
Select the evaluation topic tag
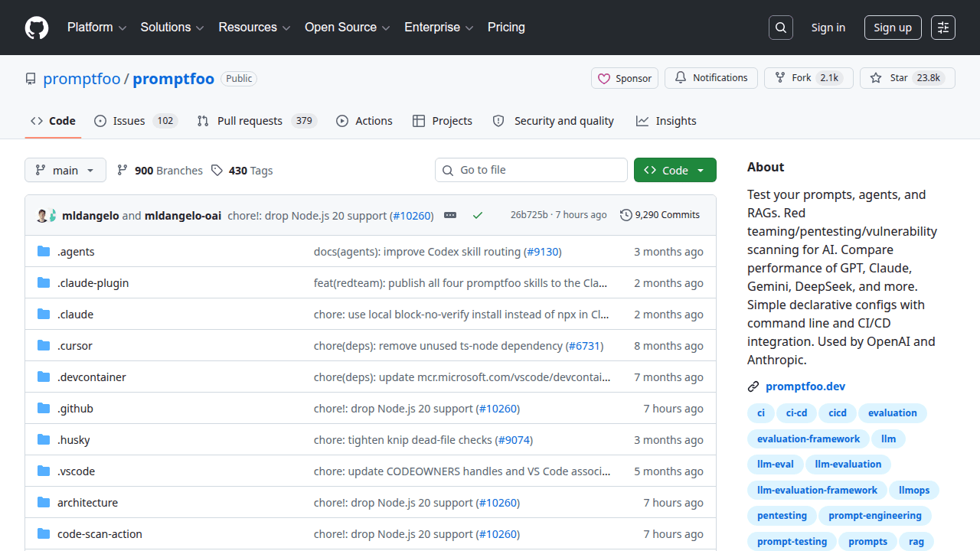[893, 413]
